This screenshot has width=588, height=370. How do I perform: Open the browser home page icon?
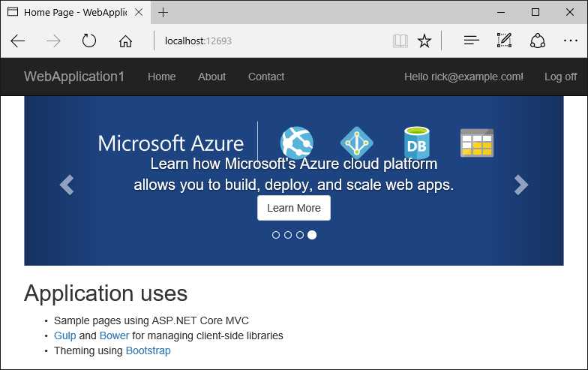click(x=125, y=41)
